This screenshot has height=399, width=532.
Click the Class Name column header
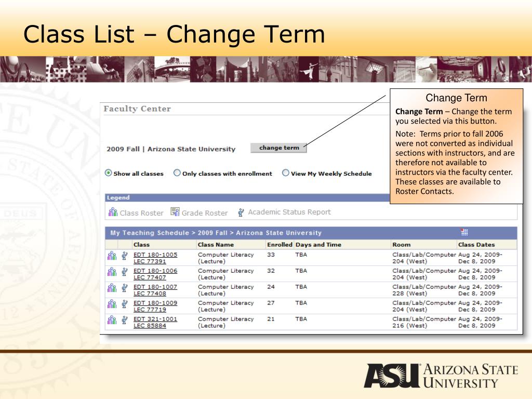click(216, 245)
